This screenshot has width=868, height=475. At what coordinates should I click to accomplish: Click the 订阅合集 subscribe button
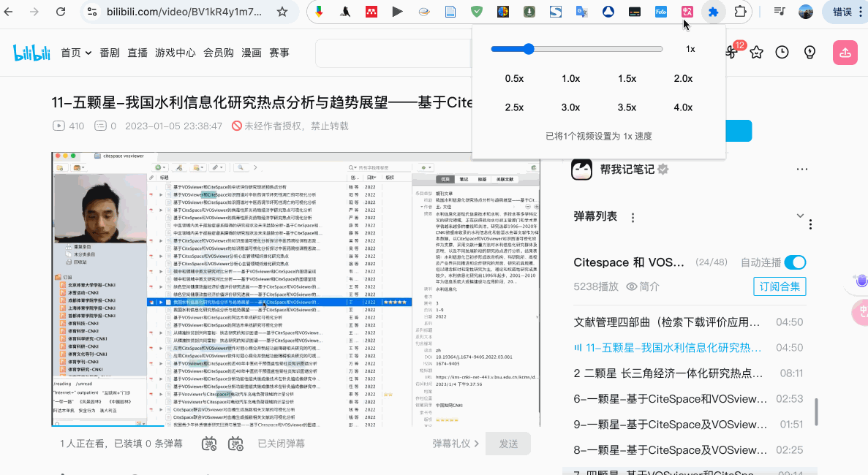pyautogui.click(x=780, y=286)
